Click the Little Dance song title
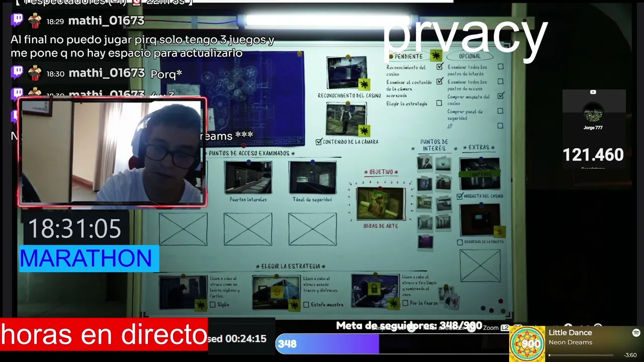 [x=570, y=333]
